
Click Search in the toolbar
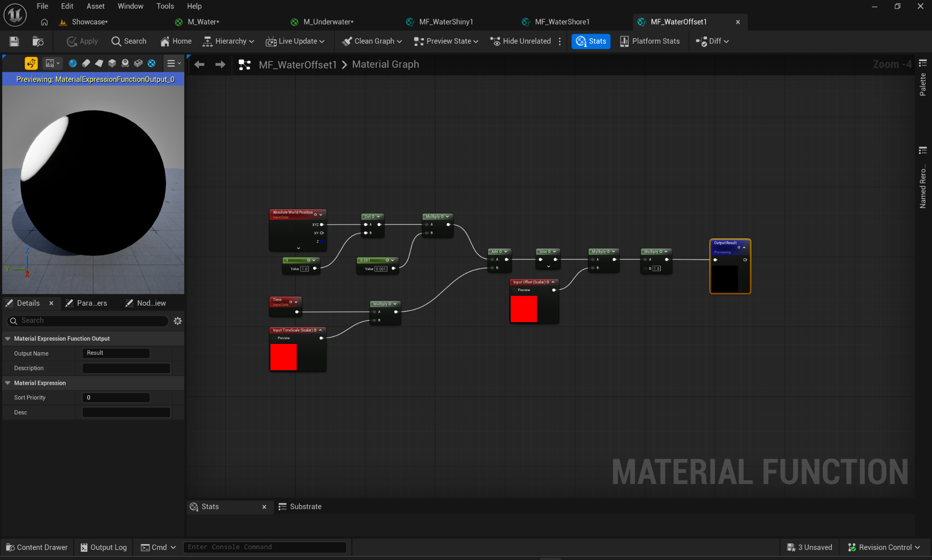(129, 41)
